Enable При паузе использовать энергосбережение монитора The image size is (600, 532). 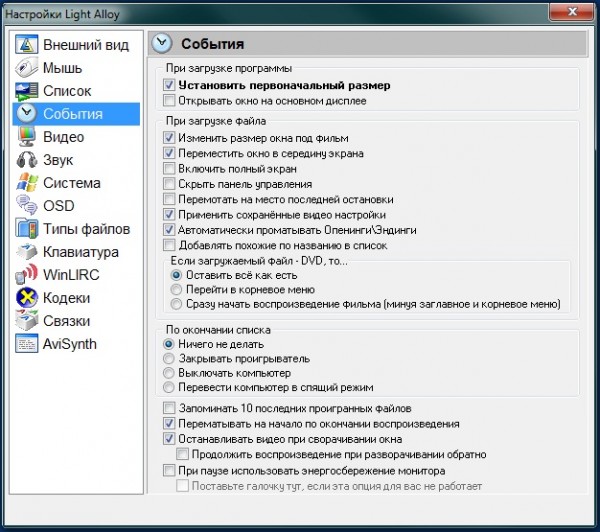[169, 470]
